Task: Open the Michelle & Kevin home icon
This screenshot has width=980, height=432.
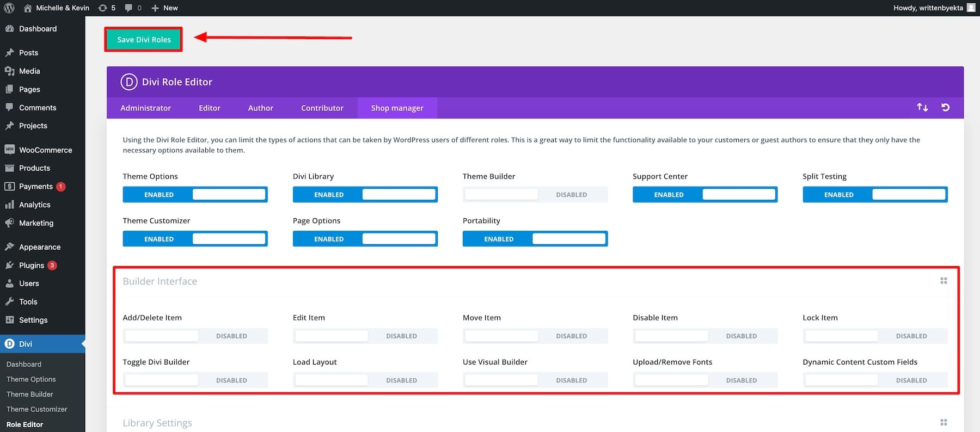Action: (x=28, y=8)
